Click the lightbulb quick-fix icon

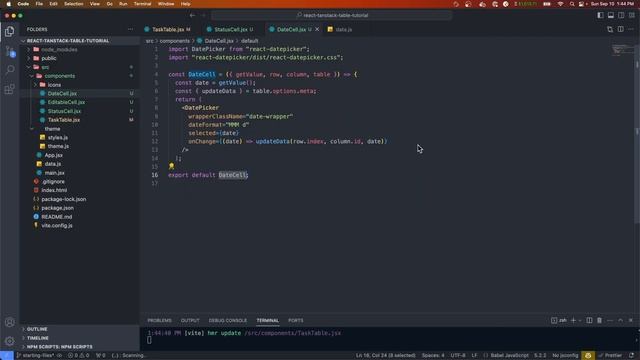tap(171, 166)
